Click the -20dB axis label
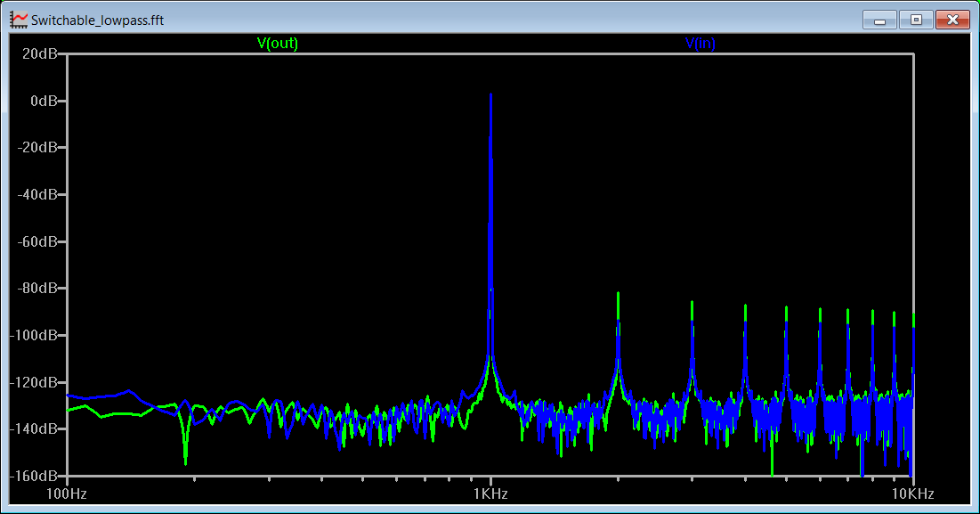Screen dimensions: 980x514 [37, 147]
